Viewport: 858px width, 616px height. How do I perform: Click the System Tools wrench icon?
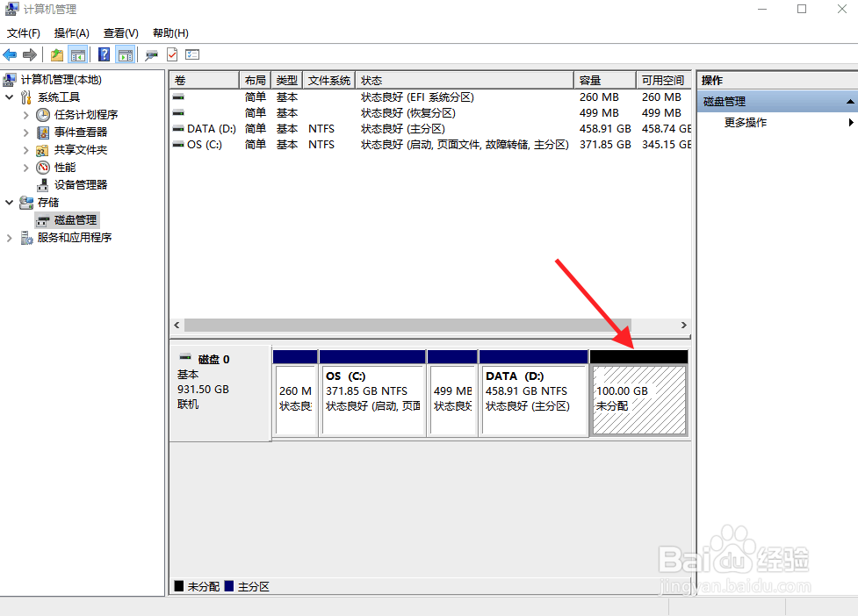coord(26,97)
